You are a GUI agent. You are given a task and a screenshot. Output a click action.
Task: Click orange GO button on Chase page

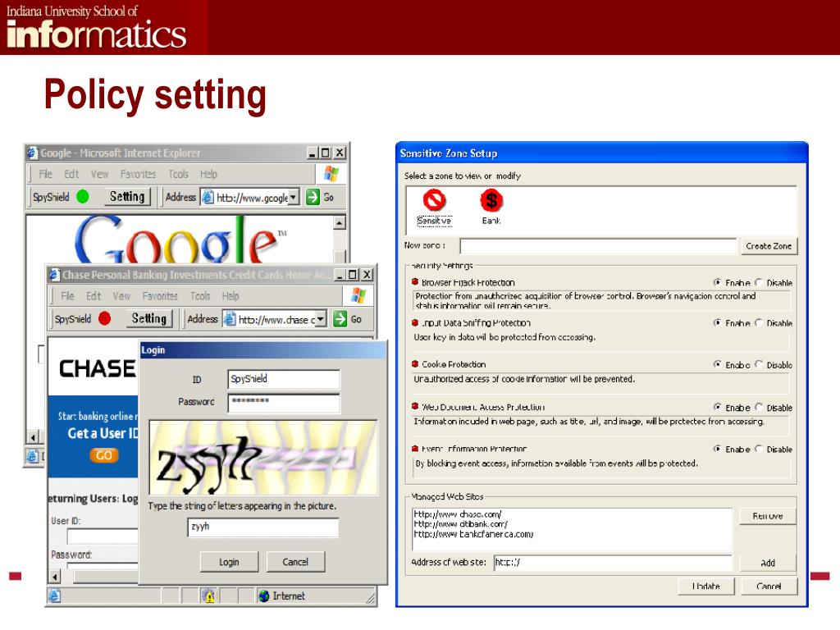pyautogui.click(x=104, y=455)
